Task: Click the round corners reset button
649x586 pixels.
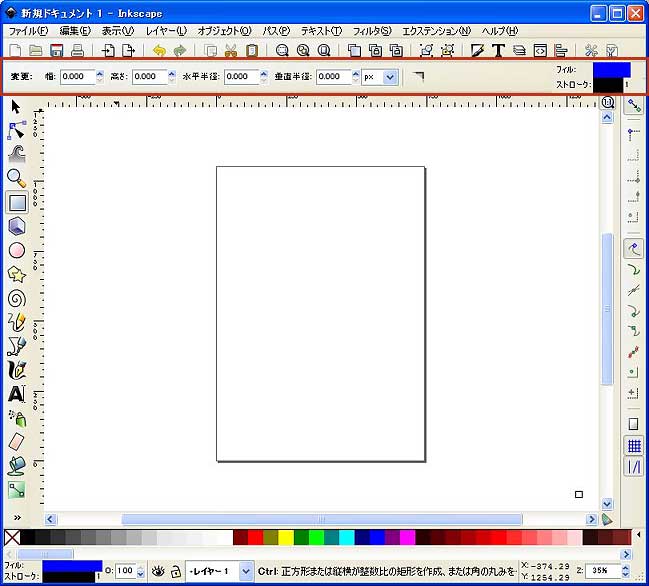Action: coord(419,76)
